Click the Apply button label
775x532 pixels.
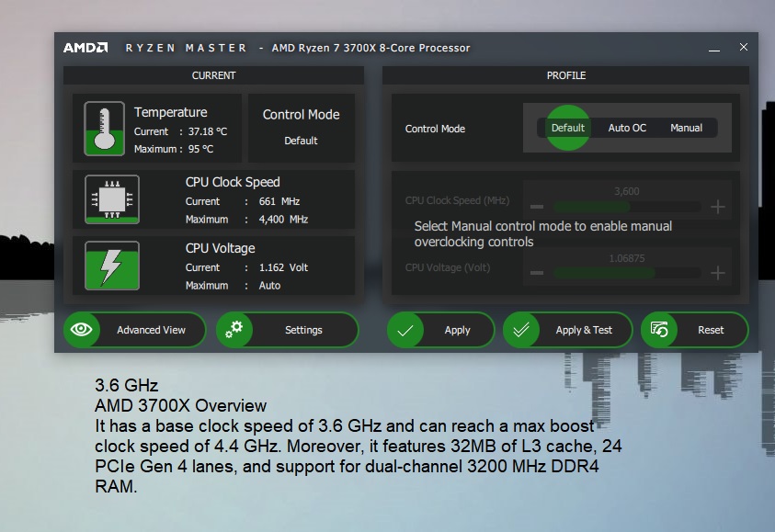pyautogui.click(x=457, y=330)
